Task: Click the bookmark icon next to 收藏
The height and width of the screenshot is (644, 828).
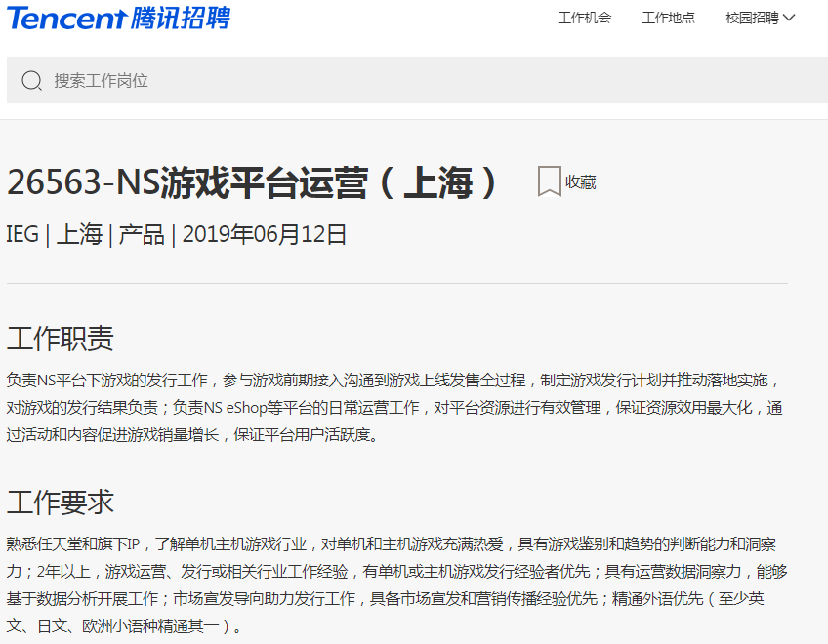Action: (x=550, y=181)
